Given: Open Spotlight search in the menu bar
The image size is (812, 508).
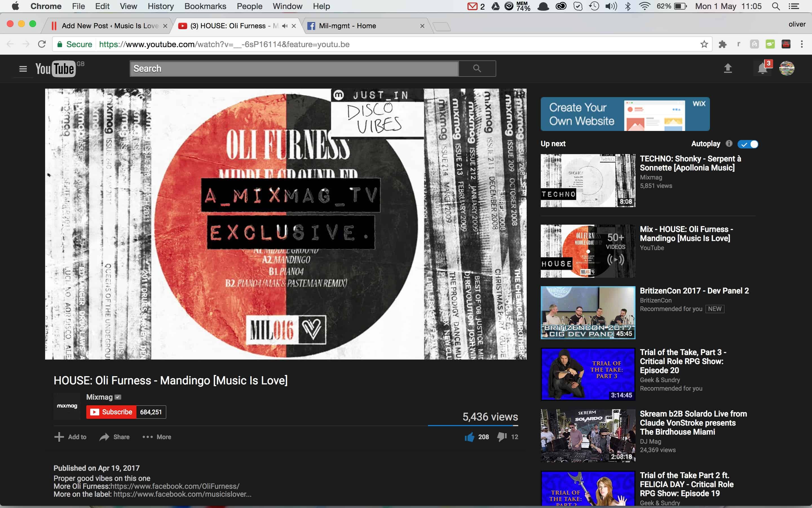Looking at the screenshot, I should 776,6.
